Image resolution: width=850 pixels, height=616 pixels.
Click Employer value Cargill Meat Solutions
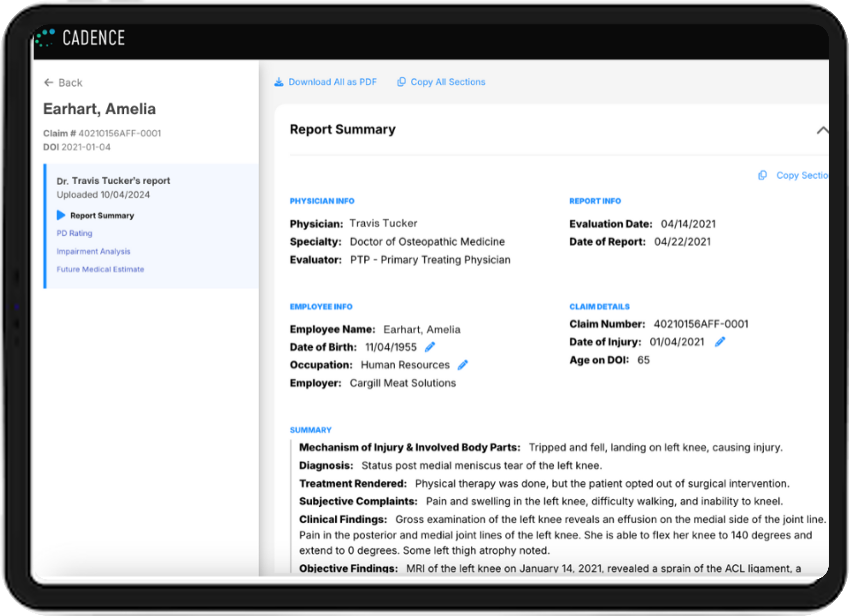(403, 383)
